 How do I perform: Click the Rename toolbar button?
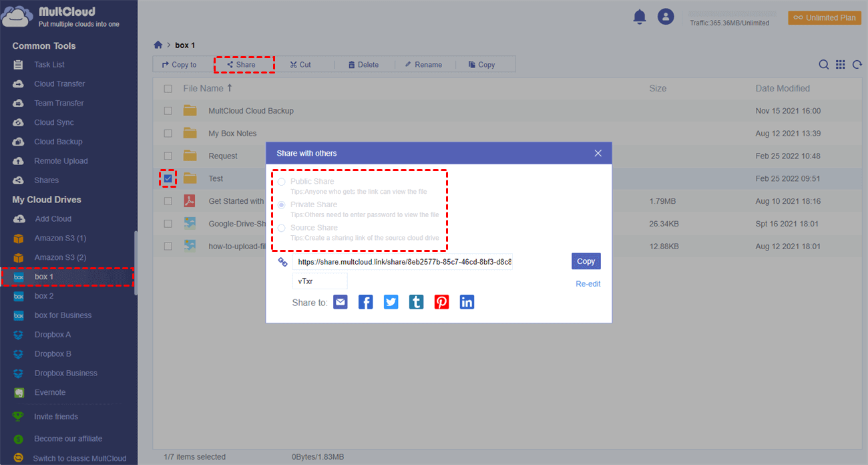[x=423, y=65]
